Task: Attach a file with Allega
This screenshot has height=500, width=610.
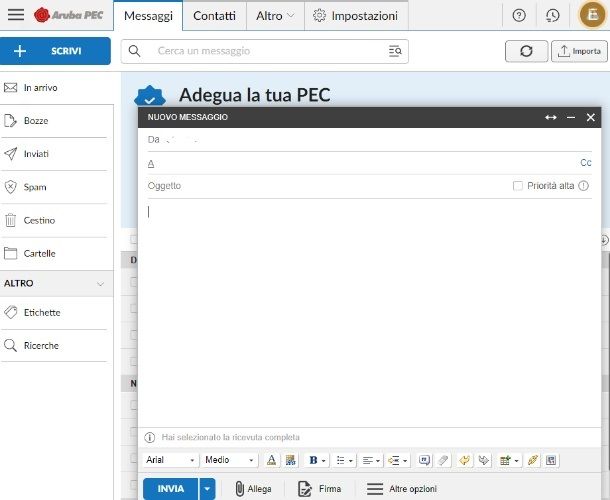Action: (253, 489)
